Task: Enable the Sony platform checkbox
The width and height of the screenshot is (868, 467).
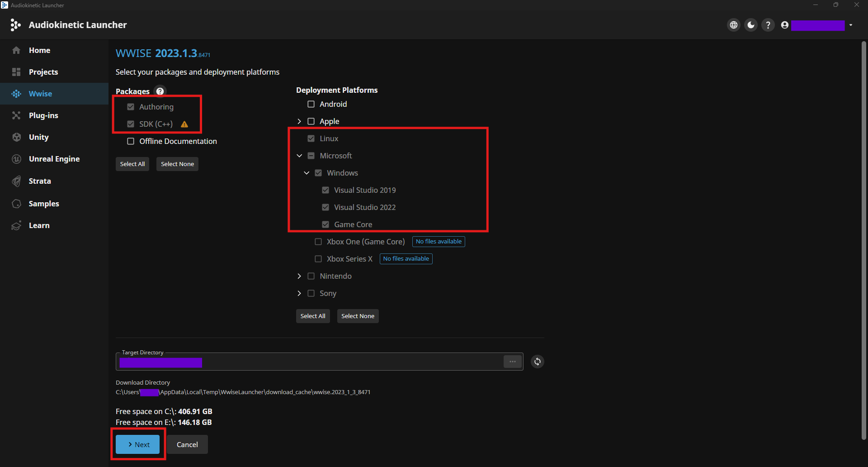Action: tap(311, 293)
